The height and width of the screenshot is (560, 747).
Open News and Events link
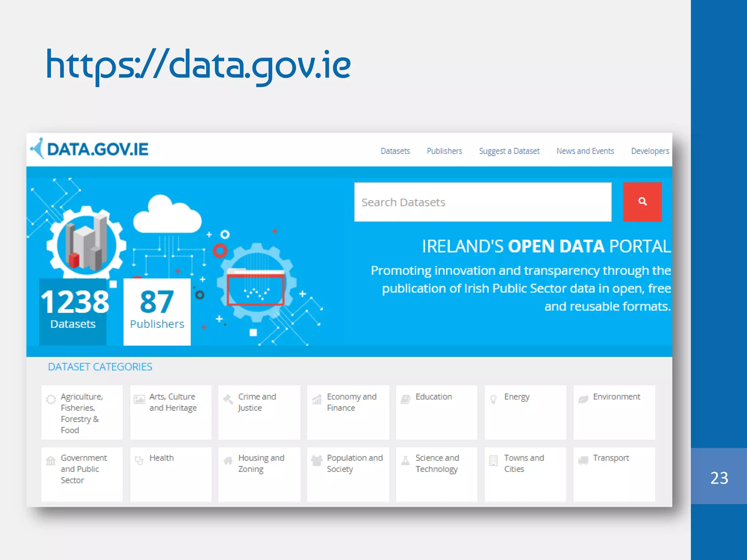(585, 151)
